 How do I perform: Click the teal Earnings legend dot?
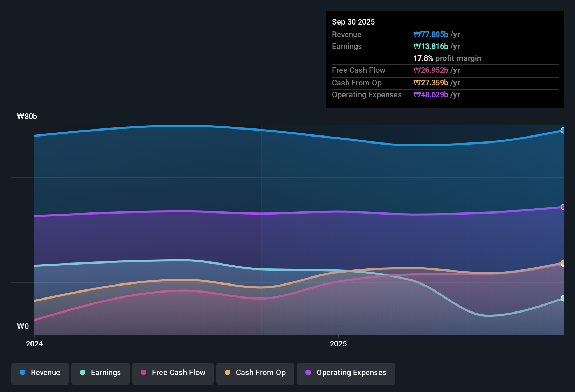click(83, 373)
